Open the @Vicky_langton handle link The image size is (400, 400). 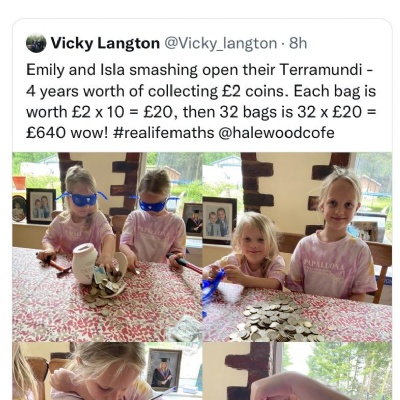221,43
